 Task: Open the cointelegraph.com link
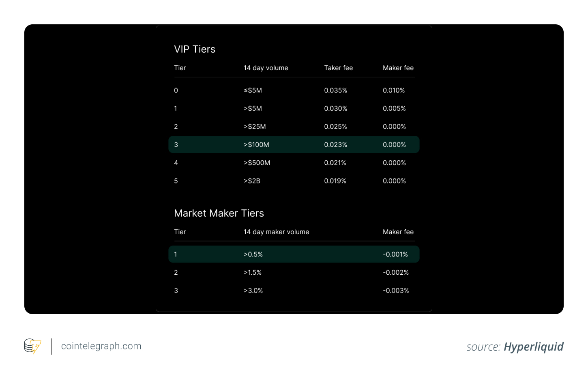pos(101,346)
